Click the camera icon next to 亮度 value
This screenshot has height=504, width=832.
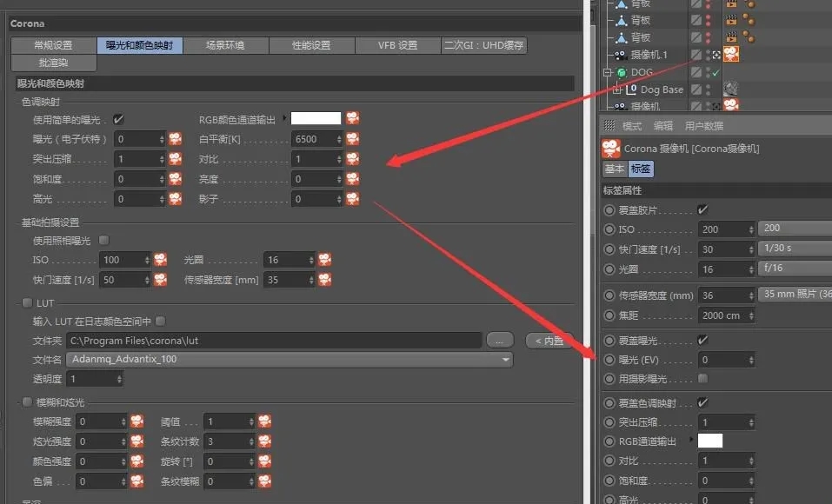coord(353,179)
